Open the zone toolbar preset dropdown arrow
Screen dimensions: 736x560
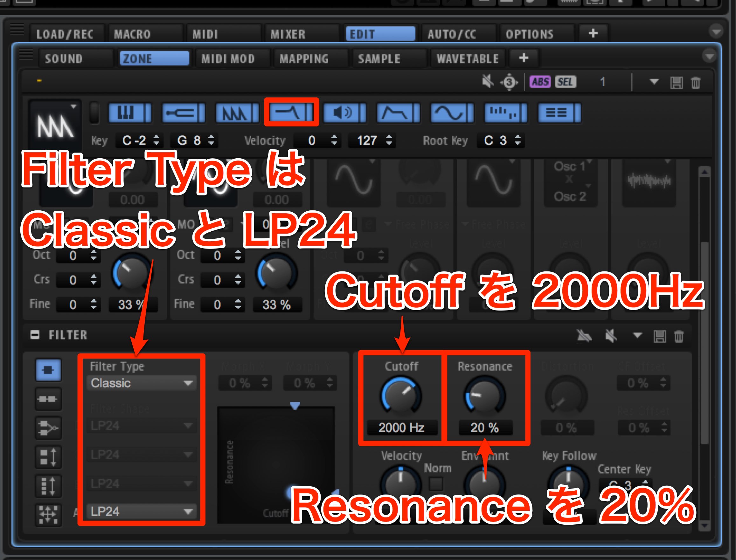point(654,81)
